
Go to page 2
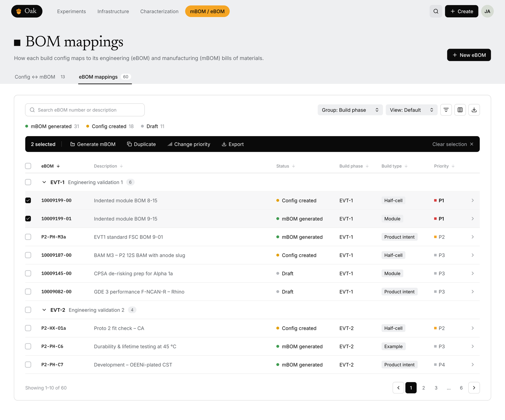click(x=424, y=388)
